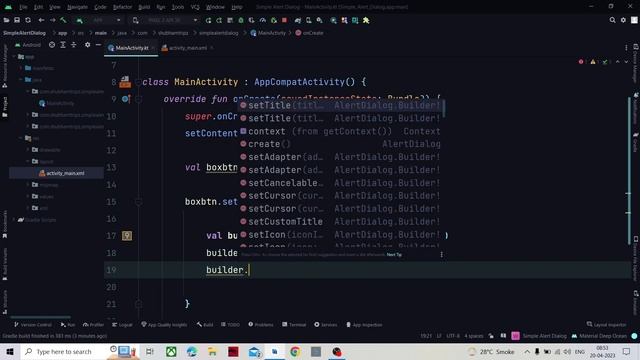The image size is (640, 360).
Task: Open the Problems tool window
Action: (261, 325)
